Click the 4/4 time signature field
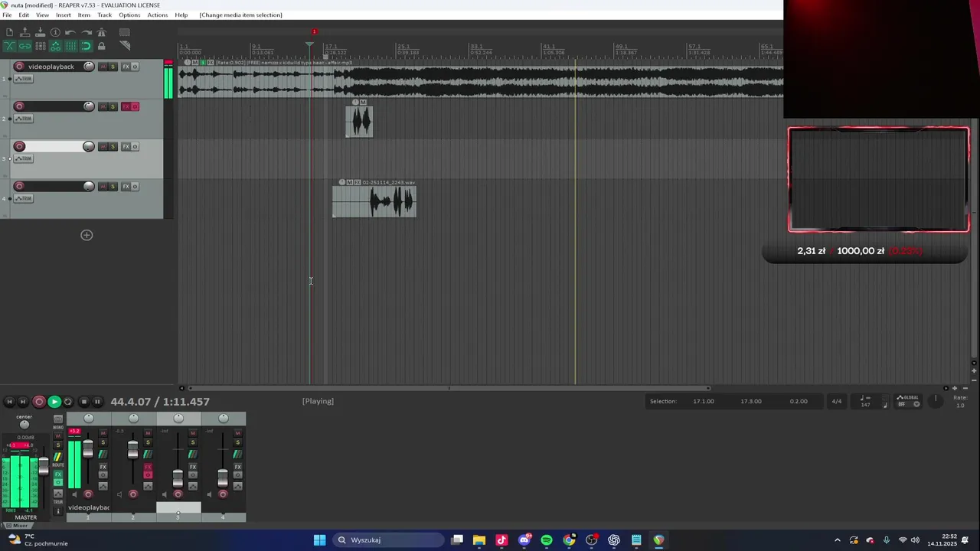This screenshot has width=980, height=551. 837,401
